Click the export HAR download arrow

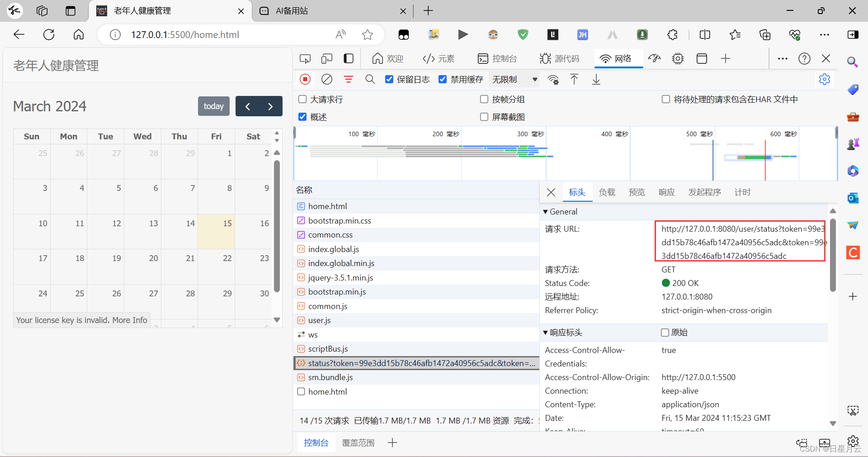point(596,80)
